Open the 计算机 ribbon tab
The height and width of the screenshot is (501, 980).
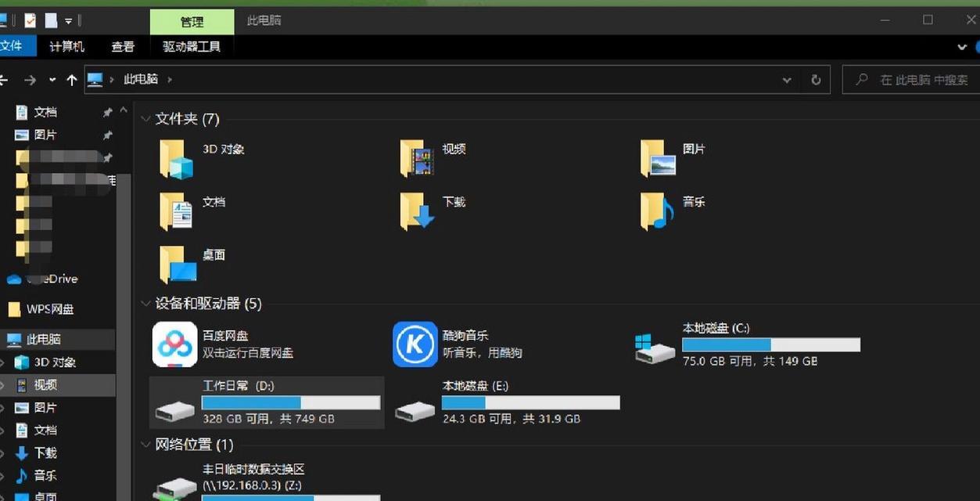coord(66,47)
